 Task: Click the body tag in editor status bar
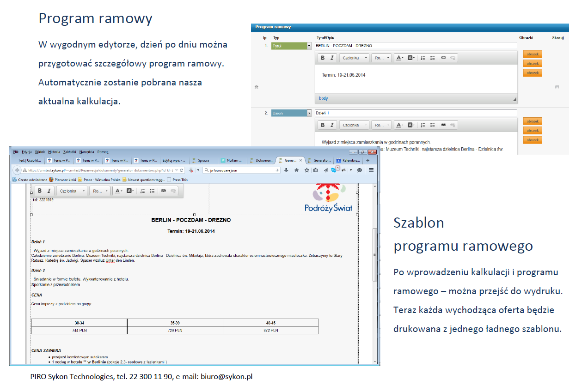click(323, 98)
